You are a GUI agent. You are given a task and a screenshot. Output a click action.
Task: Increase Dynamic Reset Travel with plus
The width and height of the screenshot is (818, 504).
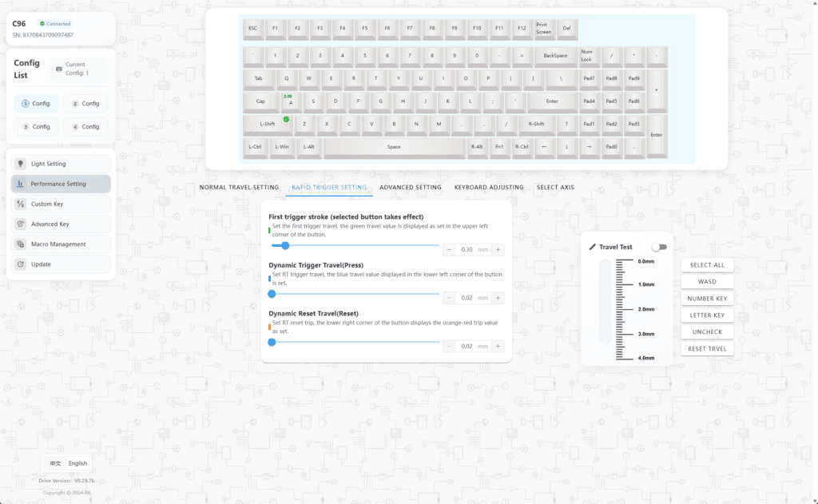coord(498,346)
